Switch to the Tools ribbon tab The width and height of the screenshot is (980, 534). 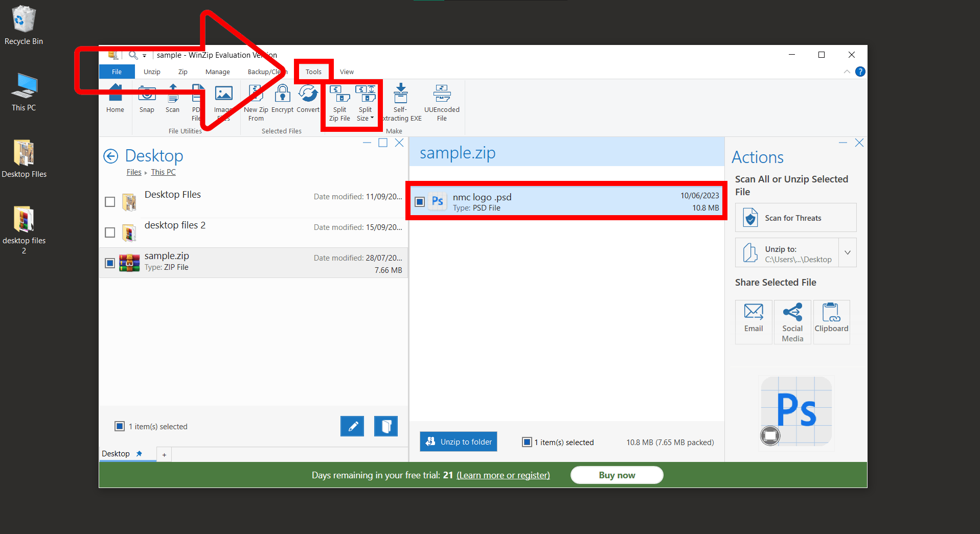(313, 72)
